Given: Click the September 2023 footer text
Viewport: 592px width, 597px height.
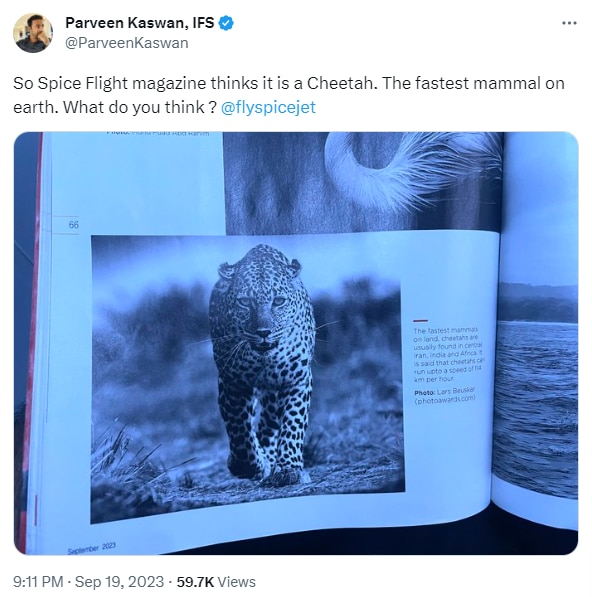Looking at the screenshot, I should point(92,548).
